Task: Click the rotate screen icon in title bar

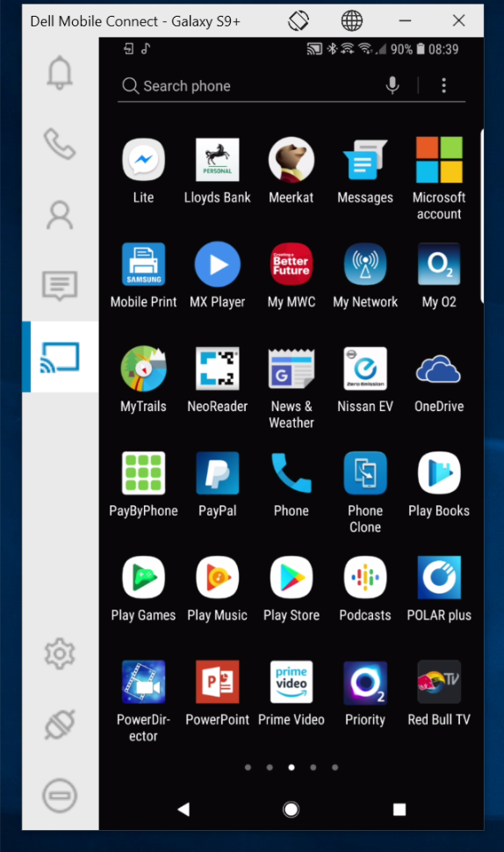Action: (x=299, y=21)
